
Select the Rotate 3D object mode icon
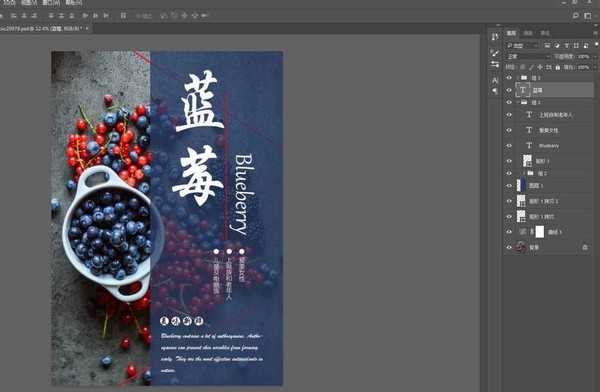(x=164, y=16)
